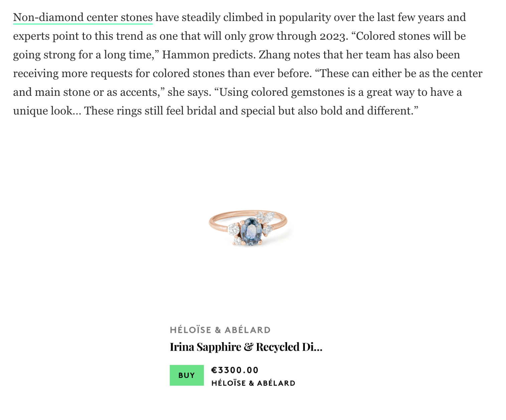
Task: Open the Non-diamond center stones link
Action: coord(83,17)
